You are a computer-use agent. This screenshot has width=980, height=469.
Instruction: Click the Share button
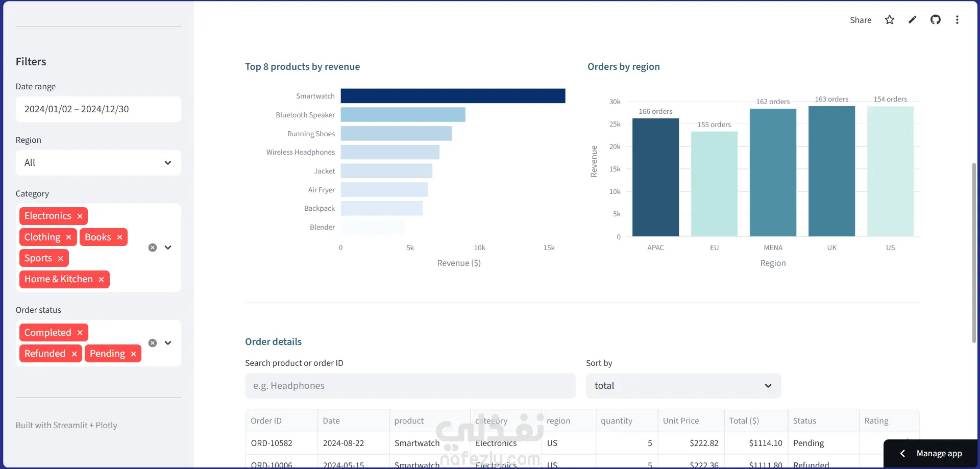tap(861, 20)
